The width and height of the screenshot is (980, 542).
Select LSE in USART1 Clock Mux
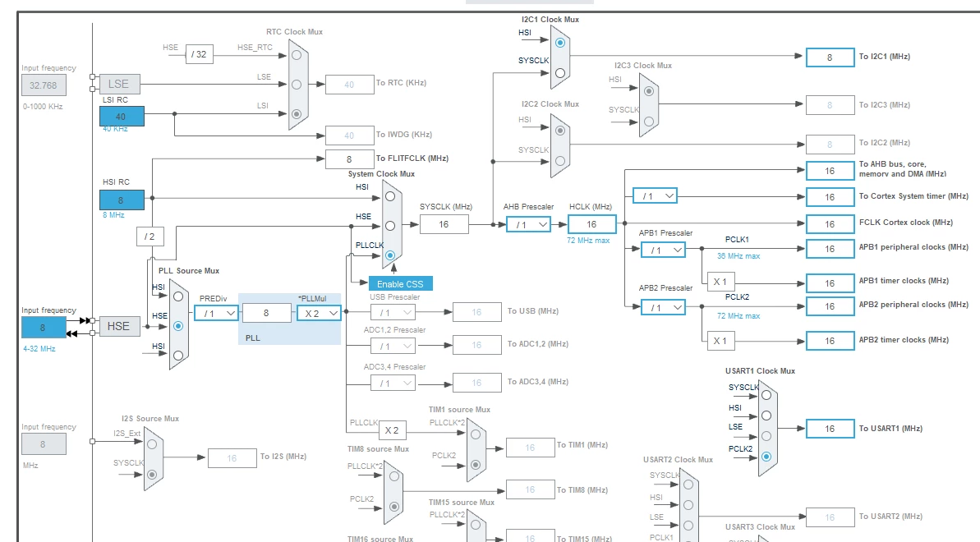[x=766, y=436]
